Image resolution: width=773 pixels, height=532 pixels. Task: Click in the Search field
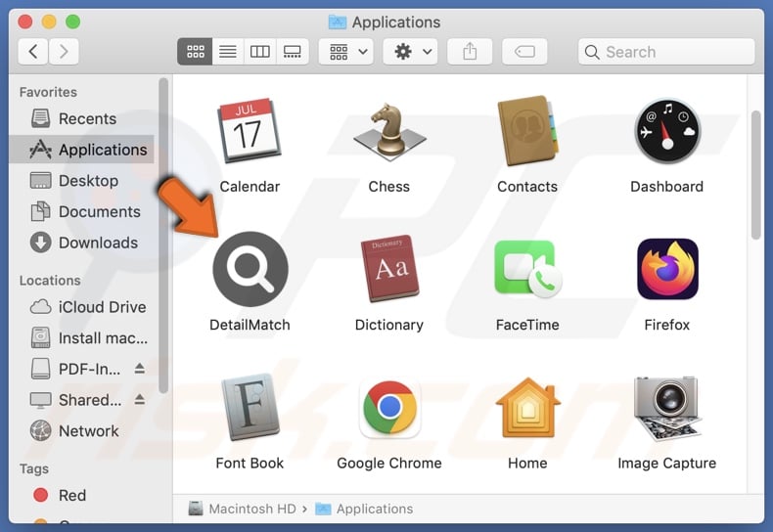pos(666,51)
